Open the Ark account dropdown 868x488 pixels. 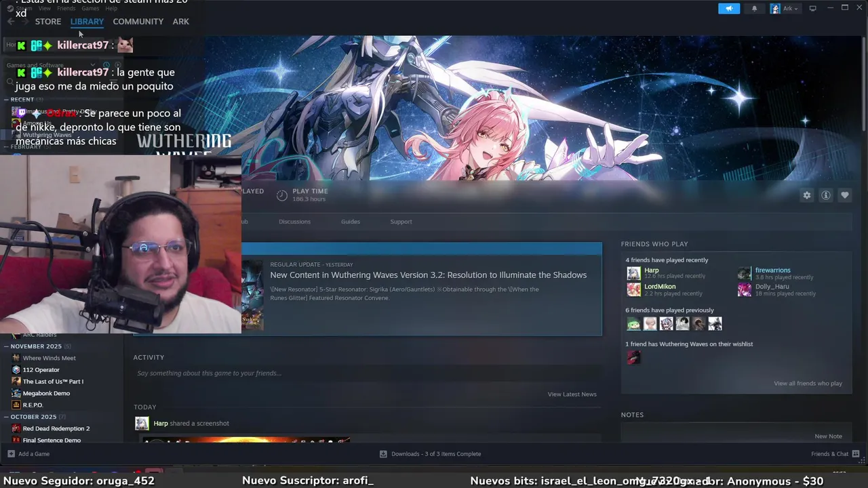coord(785,8)
